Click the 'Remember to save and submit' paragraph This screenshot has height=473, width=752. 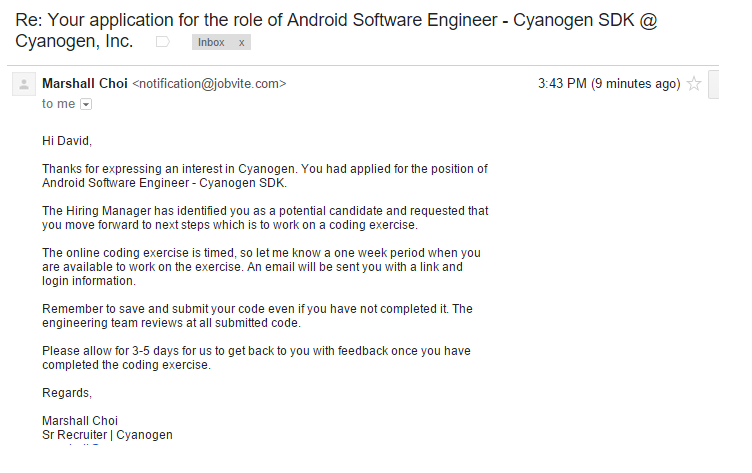tap(257, 316)
